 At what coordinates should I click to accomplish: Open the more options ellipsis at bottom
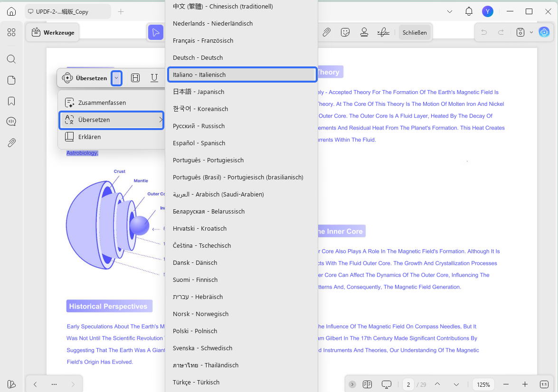54,384
